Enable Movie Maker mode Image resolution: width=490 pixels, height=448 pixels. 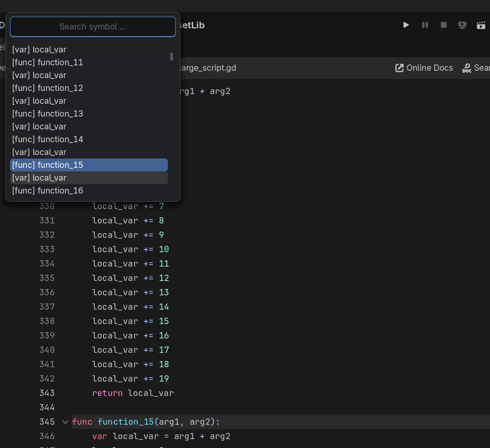pos(481,25)
